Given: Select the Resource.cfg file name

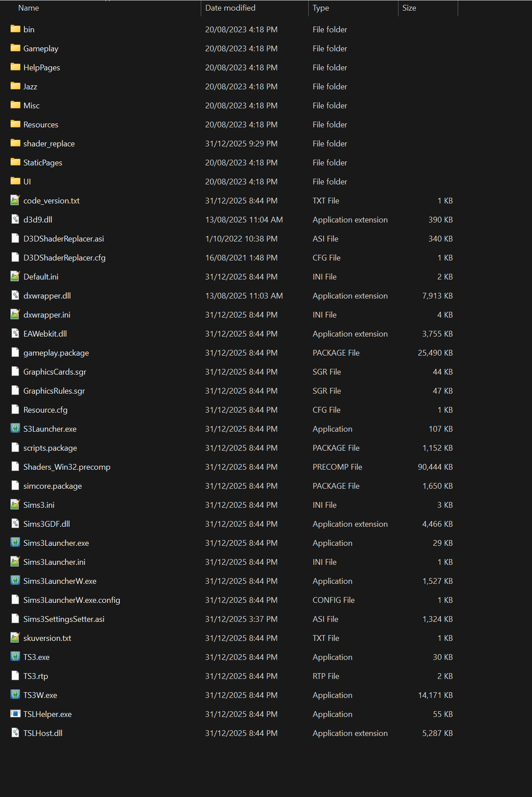Looking at the screenshot, I should tap(46, 410).
